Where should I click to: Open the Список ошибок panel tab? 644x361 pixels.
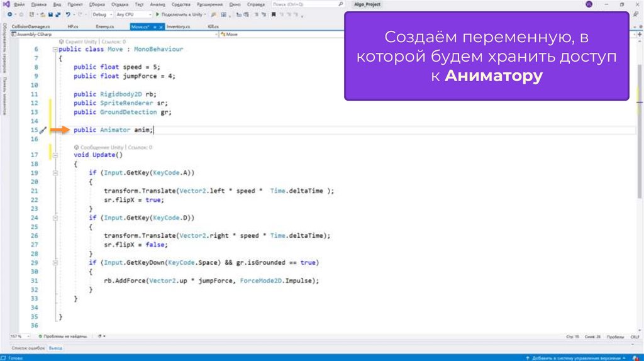tap(28, 348)
